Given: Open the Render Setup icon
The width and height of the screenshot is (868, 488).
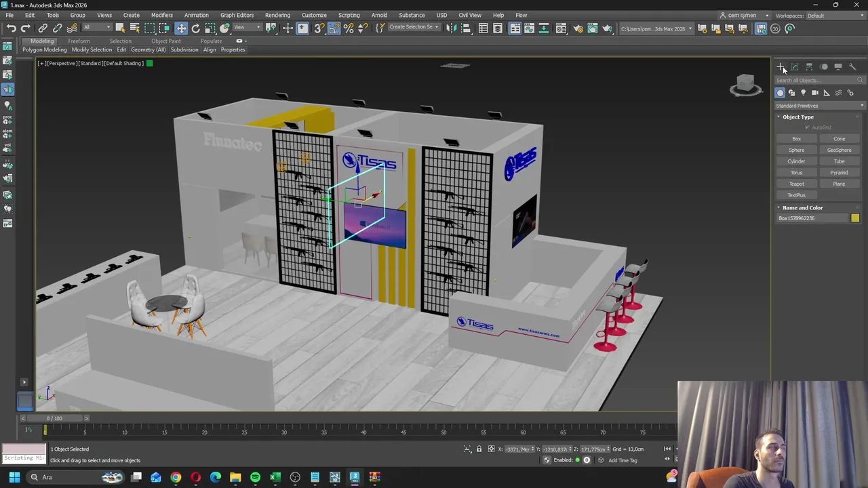Looking at the screenshot, I should point(578,28).
